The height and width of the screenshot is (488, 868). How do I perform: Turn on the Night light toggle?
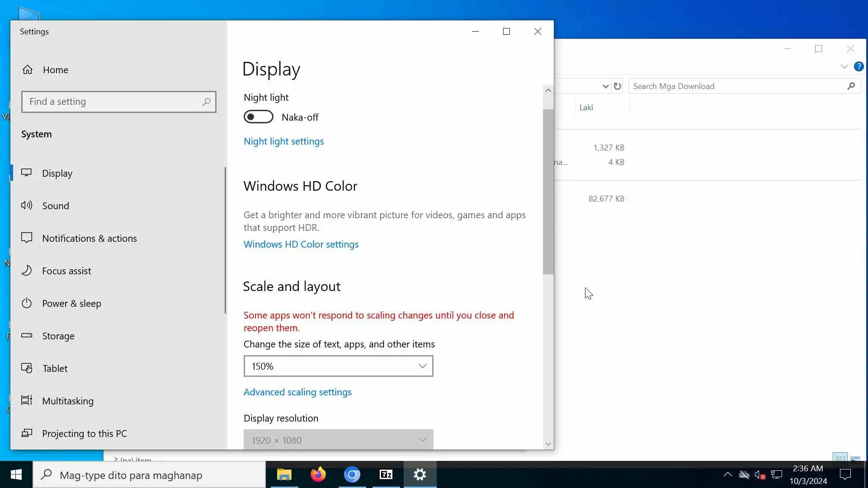[x=258, y=117]
